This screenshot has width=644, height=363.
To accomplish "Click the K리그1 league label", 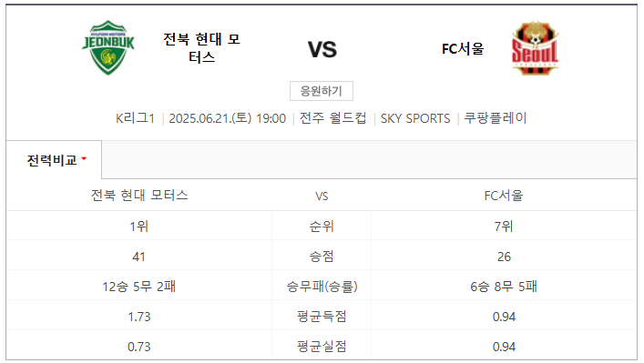I will tap(135, 118).
